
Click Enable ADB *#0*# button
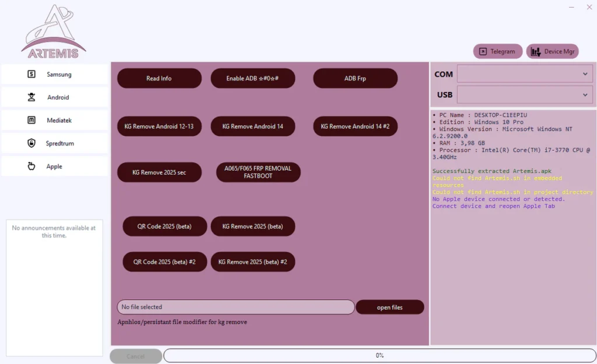253,79
